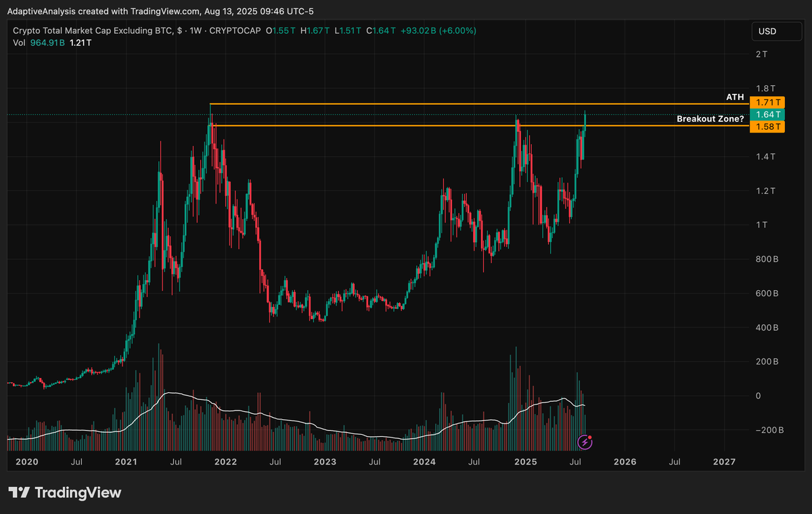
Task: Click the 1.4 T price axis label
Action: coord(765,156)
